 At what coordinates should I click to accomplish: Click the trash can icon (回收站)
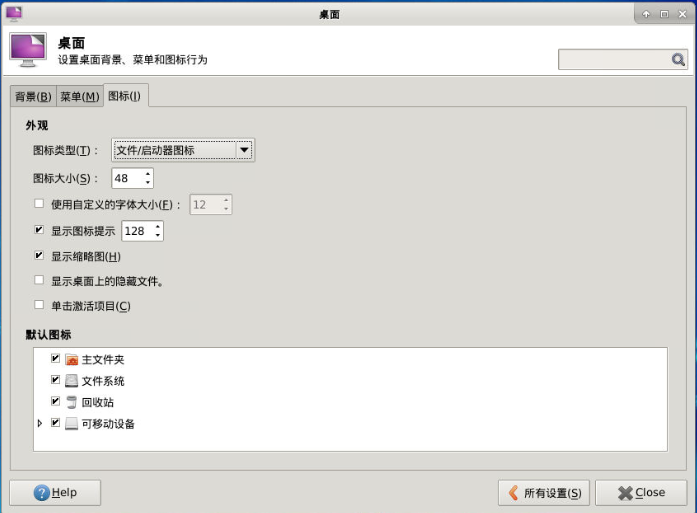pyautogui.click(x=71, y=402)
